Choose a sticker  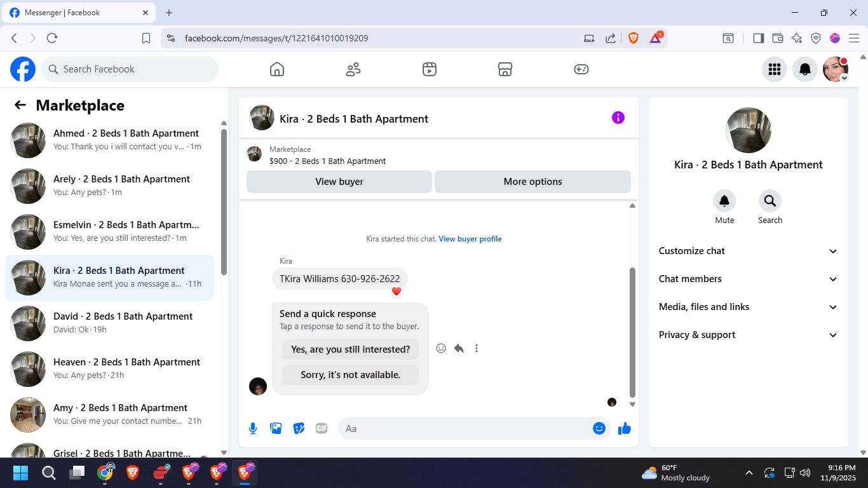coord(299,428)
